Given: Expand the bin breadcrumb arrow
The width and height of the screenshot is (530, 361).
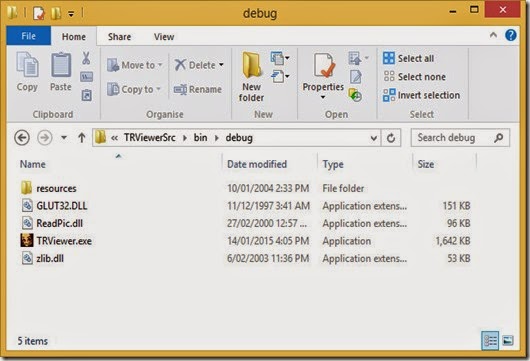Looking at the screenshot, I should [217, 138].
